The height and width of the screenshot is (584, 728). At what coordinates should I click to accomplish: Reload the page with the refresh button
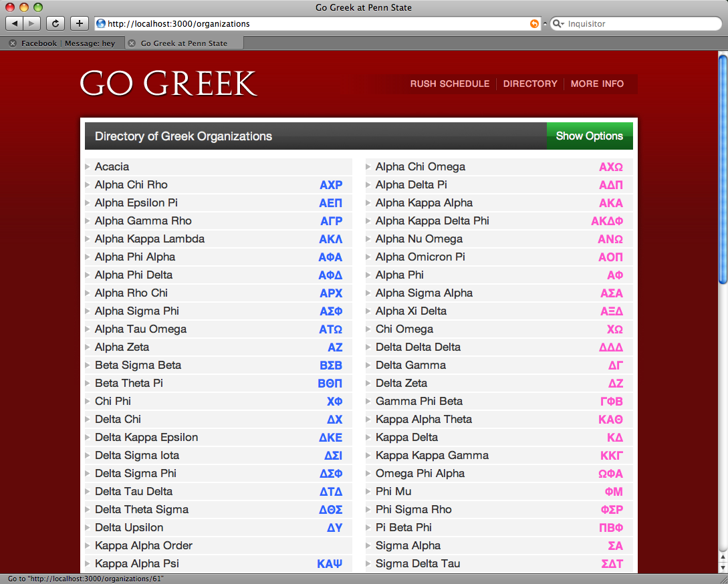point(55,23)
